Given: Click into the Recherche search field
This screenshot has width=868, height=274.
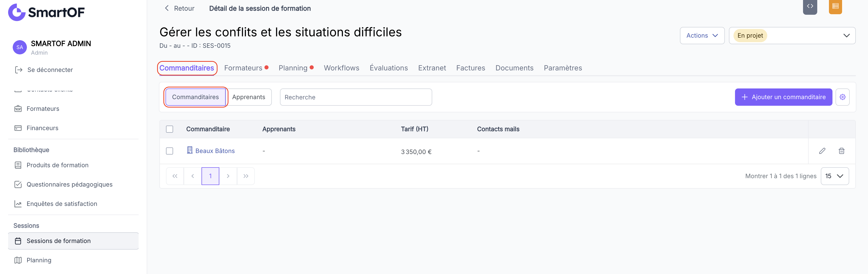Looking at the screenshot, I should point(356,97).
